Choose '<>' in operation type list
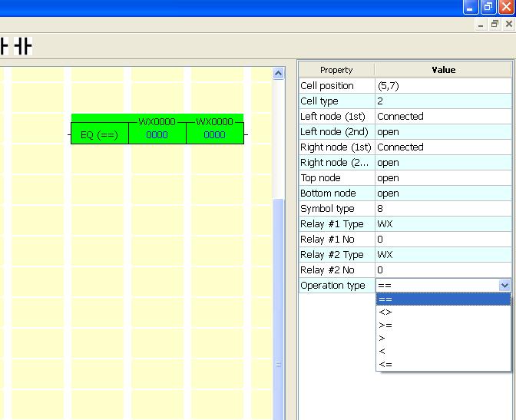The height and width of the screenshot is (420, 516). pyautogui.click(x=443, y=312)
